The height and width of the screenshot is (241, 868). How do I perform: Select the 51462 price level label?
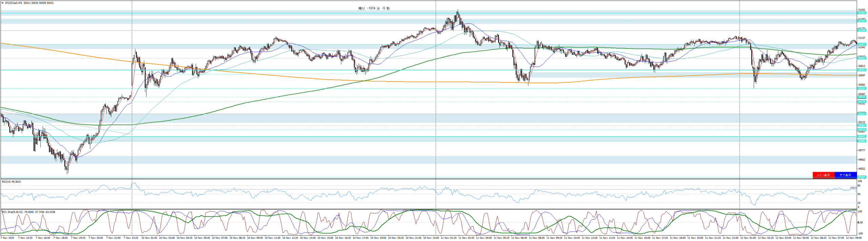click(x=862, y=13)
